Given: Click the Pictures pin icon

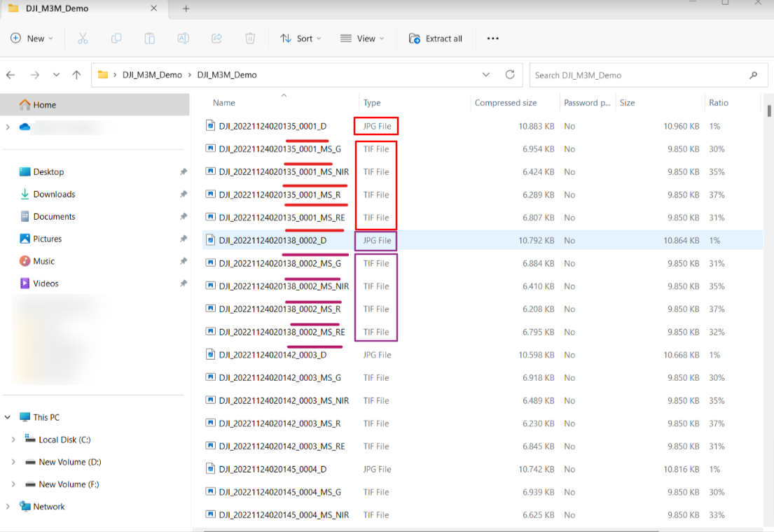Looking at the screenshot, I should point(184,239).
